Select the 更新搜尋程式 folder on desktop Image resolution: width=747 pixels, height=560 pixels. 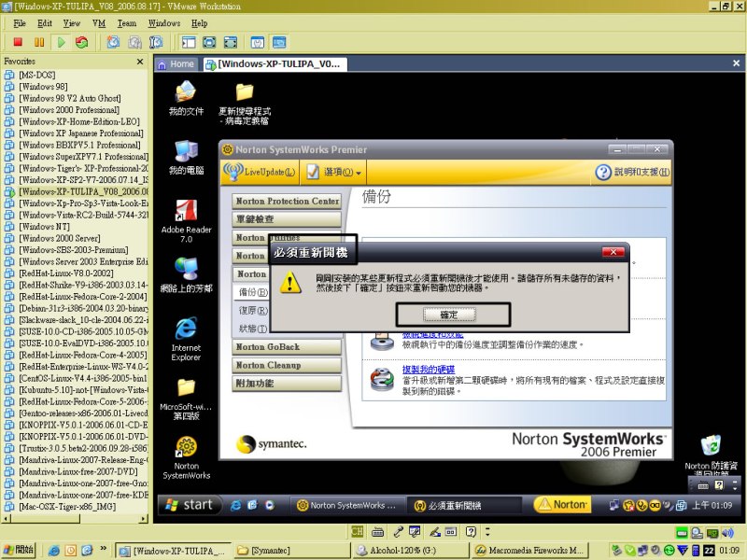[245, 104]
